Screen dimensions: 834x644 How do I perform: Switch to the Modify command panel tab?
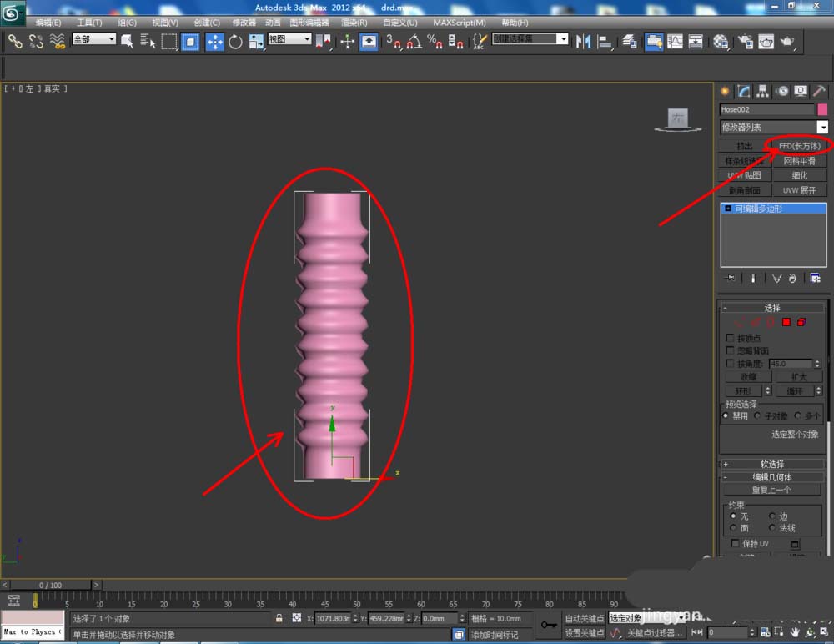(x=744, y=91)
